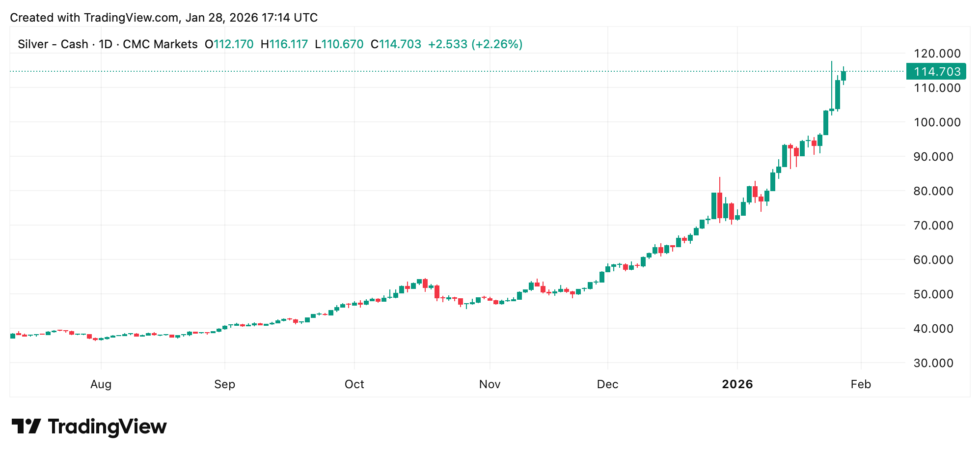Select the Silver - Cash symbol title
This screenshot has width=980, height=456.
(53, 44)
